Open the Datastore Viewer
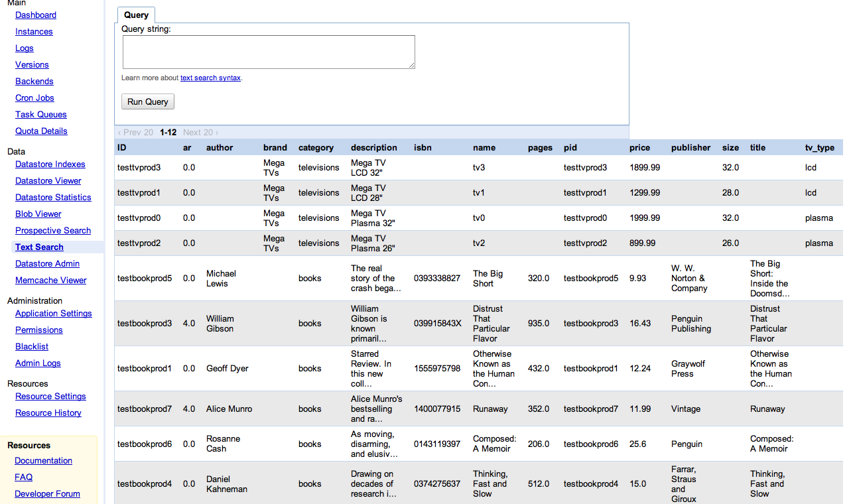The height and width of the screenshot is (504, 857). (48, 180)
